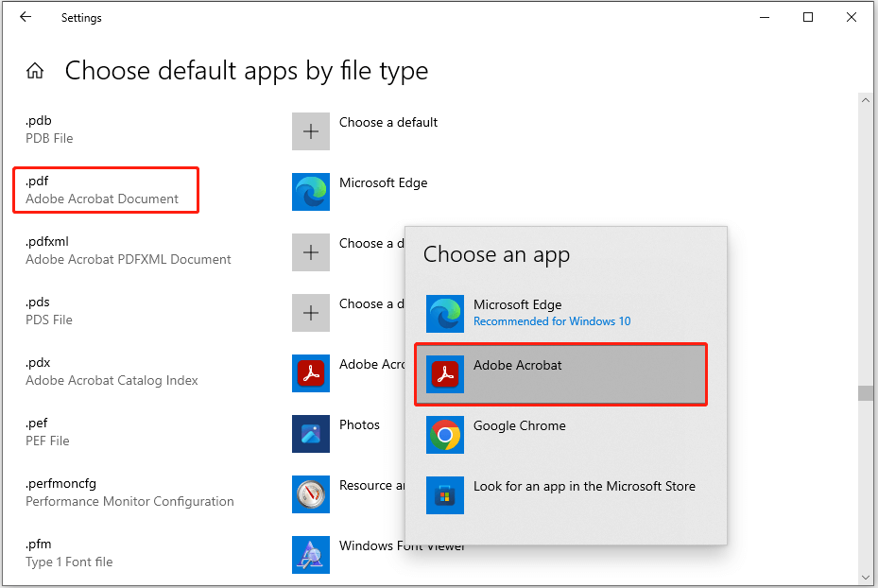Image resolution: width=878 pixels, height=588 pixels.
Task: Click the .pds PDS File entry
Action: click(49, 311)
